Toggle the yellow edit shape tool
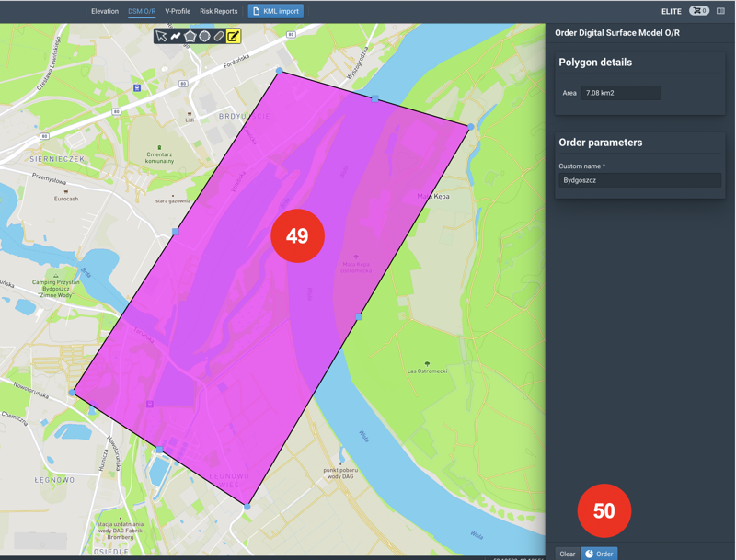This screenshot has width=736, height=560. pyautogui.click(x=234, y=37)
